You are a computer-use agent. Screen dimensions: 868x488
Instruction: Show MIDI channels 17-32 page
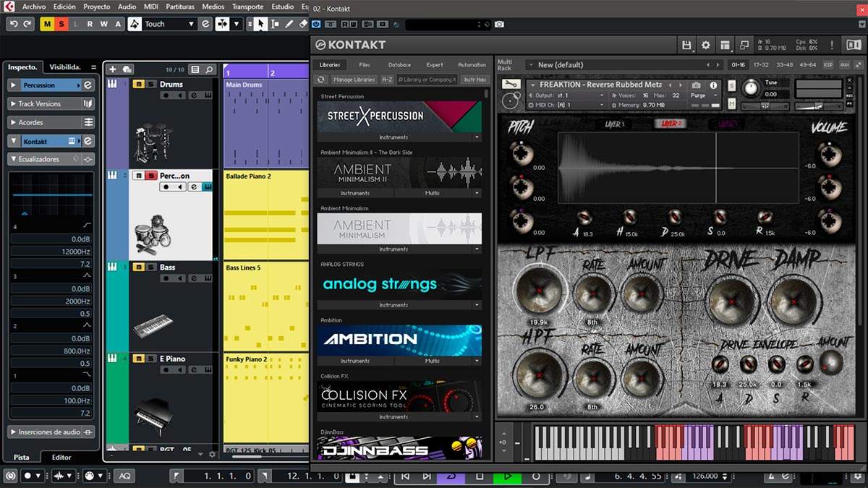pos(761,65)
